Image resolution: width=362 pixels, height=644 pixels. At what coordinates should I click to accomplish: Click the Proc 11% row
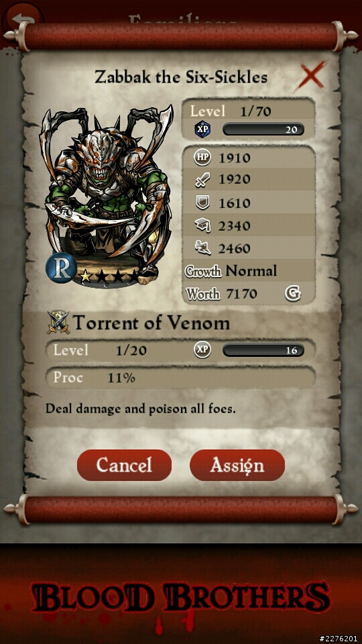point(180,377)
